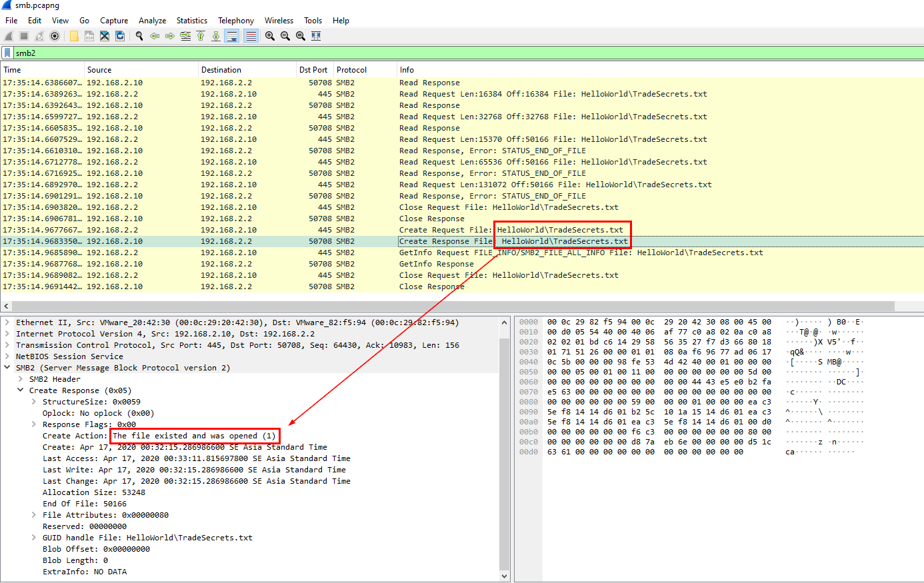Click the zoom in icon
Image resolution: width=924 pixels, height=583 pixels.
[x=270, y=36]
